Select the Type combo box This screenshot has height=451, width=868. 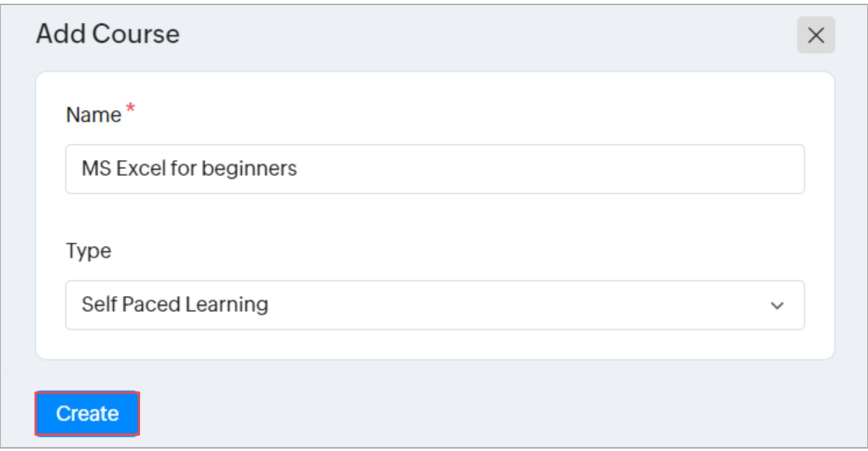coord(434,305)
